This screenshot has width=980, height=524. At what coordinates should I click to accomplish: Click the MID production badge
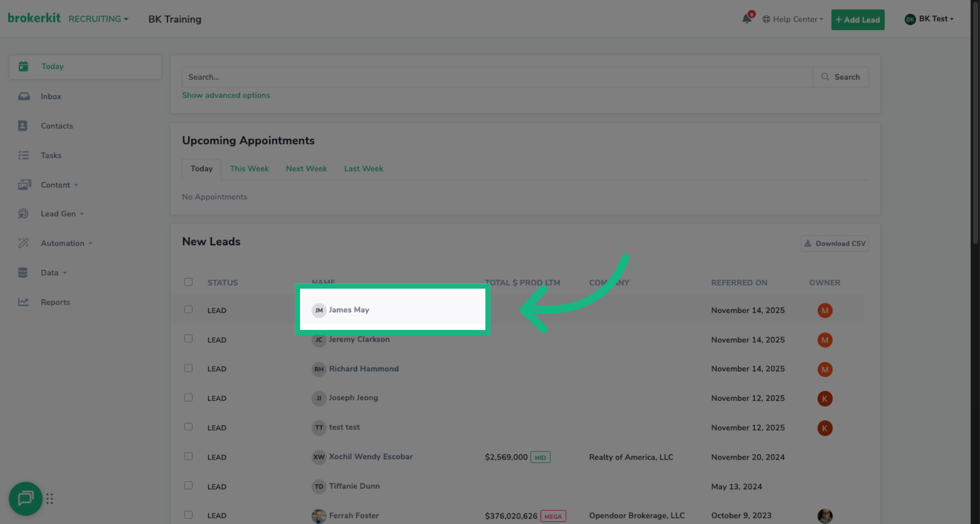click(x=541, y=458)
